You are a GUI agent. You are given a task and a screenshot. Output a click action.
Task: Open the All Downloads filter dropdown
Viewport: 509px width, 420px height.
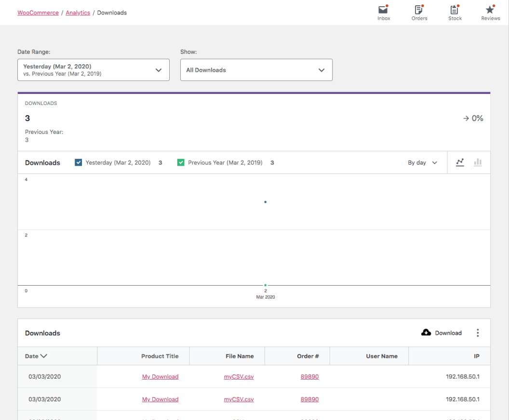pyautogui.click(x=256, y=69)
